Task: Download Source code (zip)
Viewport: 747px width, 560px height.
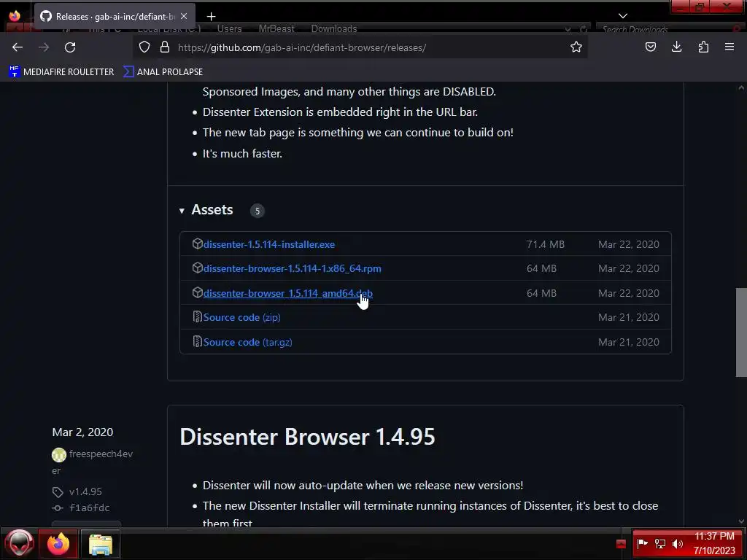Action: point(241,318)
